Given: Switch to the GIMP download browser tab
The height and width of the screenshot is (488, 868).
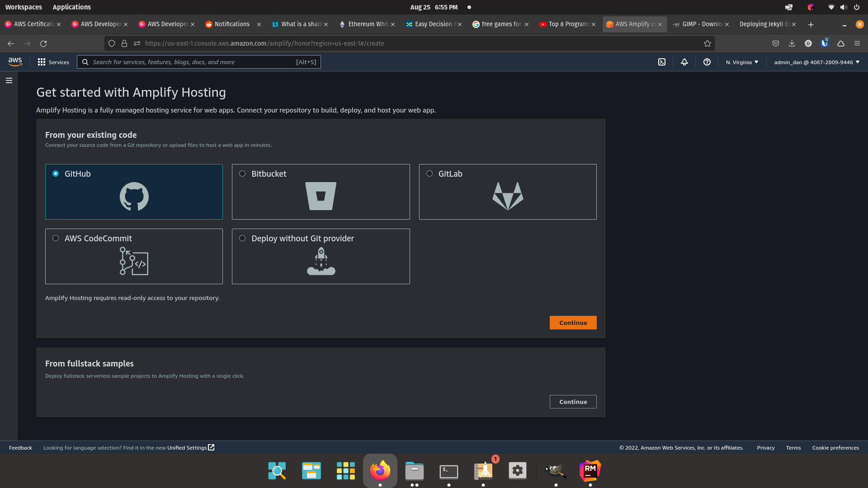Looking at the screenshot, I should [x=698, y=24].
